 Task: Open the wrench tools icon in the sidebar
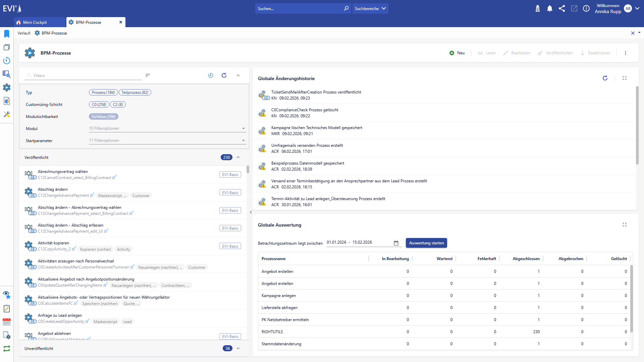tap(6, 114)
